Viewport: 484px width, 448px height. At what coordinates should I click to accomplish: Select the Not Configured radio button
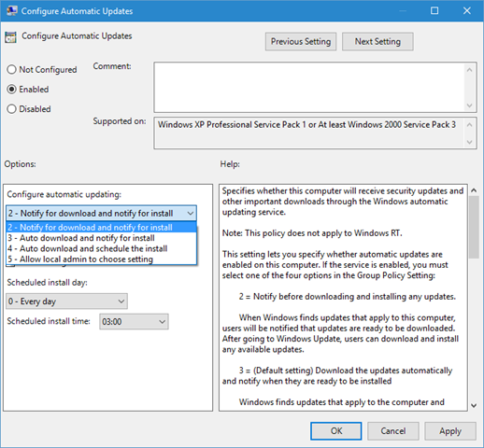(x=11, y=69)
